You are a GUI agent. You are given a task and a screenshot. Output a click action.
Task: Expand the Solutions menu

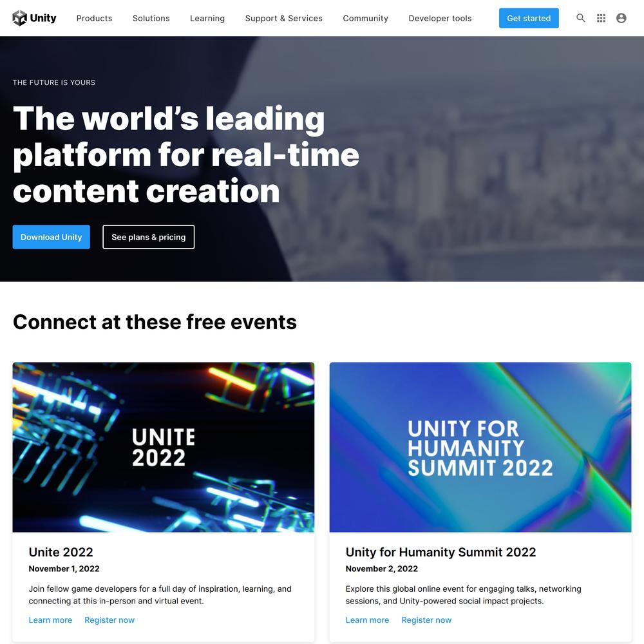pos(151,19)
